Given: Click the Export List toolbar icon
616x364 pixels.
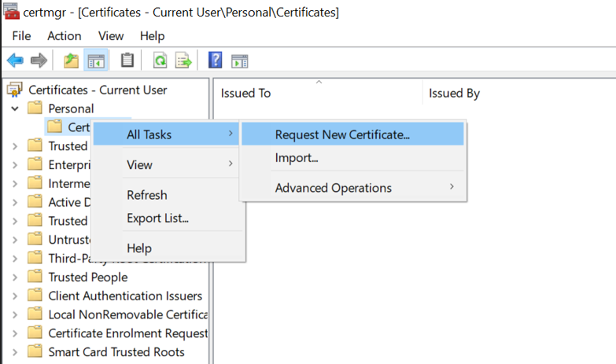Looking at the screenshot, I should [x=183, y=61].
